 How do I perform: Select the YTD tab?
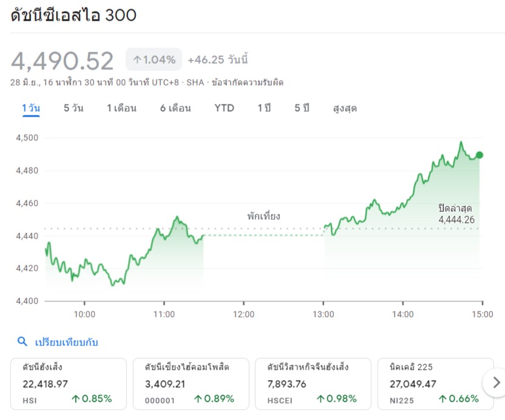tap(224, 109)
